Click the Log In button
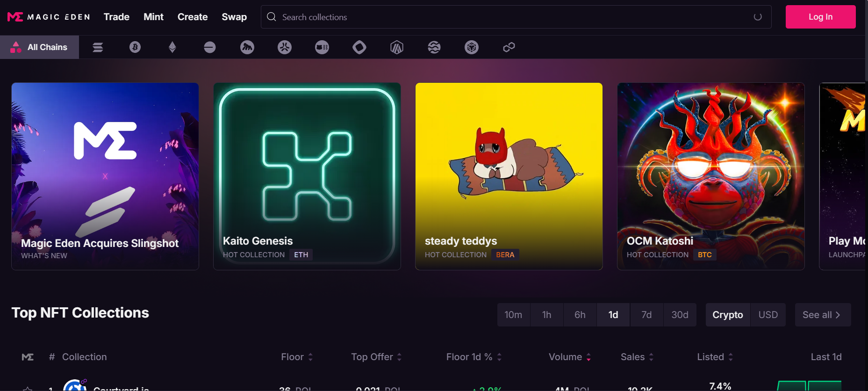The height and width of the screenshot is (391, 868). coord(820,17)
